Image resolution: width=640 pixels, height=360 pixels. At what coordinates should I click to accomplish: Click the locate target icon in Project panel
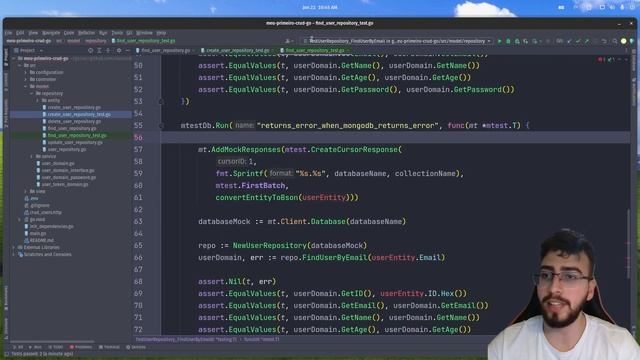click(91, 50)
